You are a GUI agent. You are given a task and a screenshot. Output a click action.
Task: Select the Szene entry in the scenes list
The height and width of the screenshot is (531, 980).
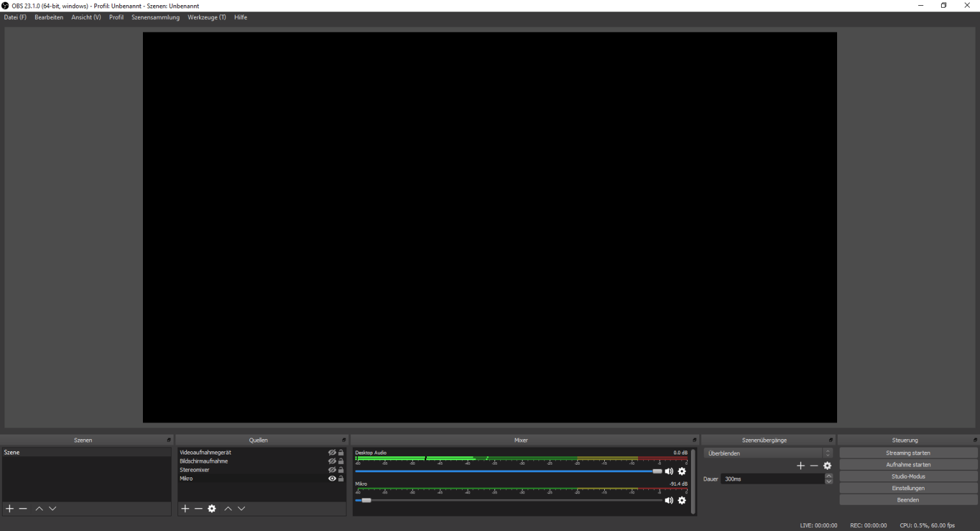pos(10,452)
